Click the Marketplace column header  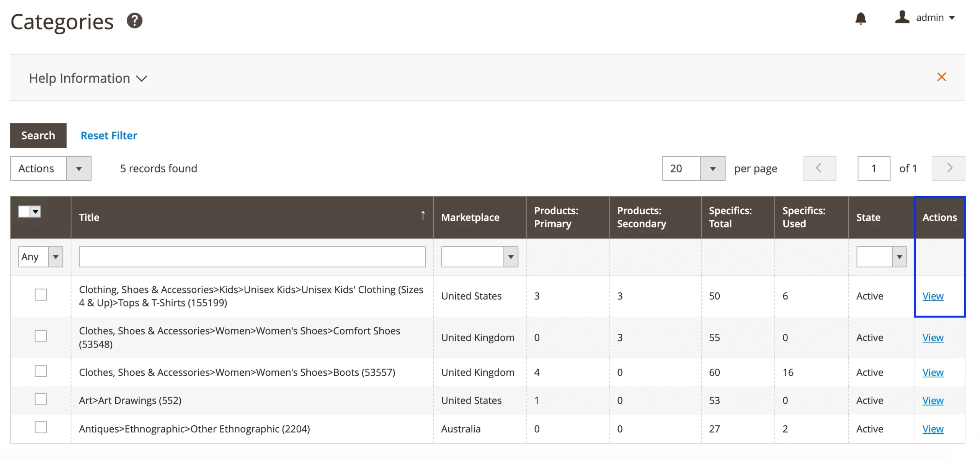tap(470, 218)
